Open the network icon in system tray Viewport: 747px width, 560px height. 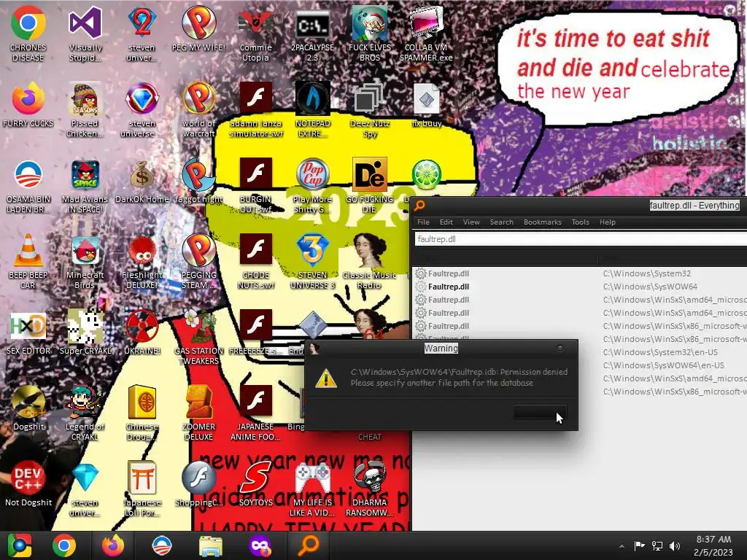point(657,545)
